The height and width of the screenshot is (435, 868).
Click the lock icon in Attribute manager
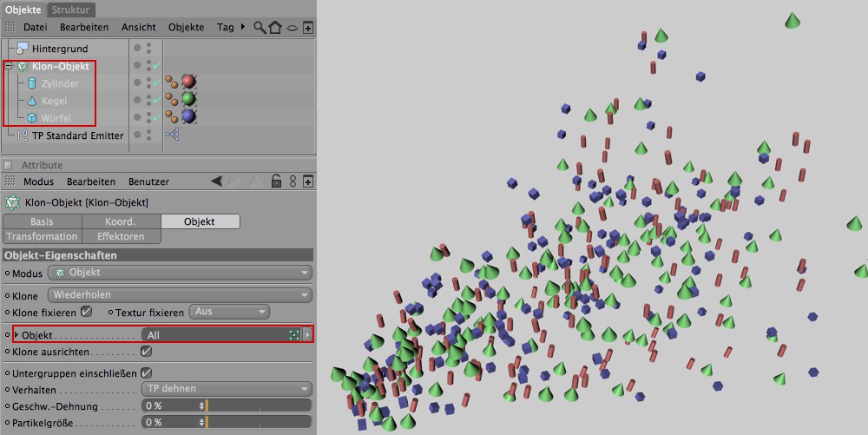pyautogui.click(x=276, y=181)
